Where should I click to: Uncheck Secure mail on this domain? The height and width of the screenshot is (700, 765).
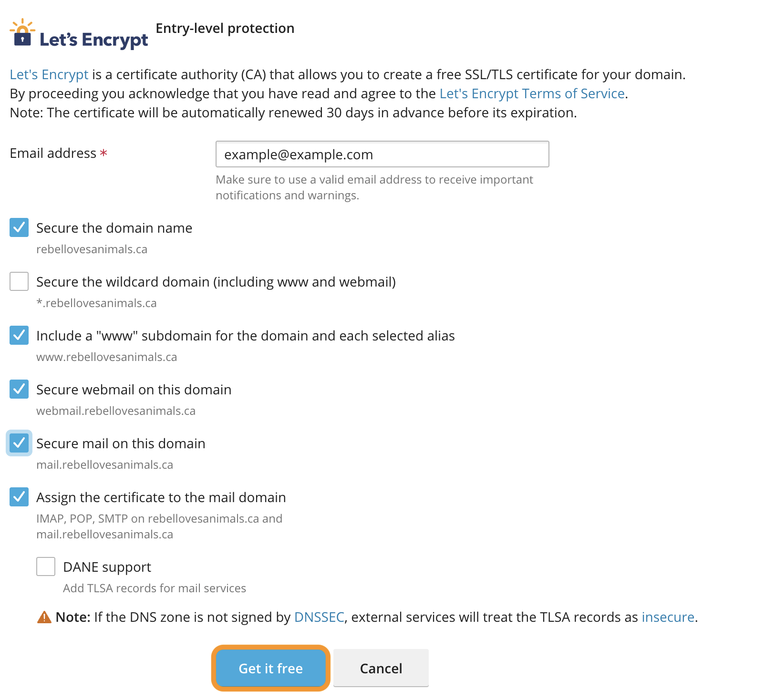[19, 443]
